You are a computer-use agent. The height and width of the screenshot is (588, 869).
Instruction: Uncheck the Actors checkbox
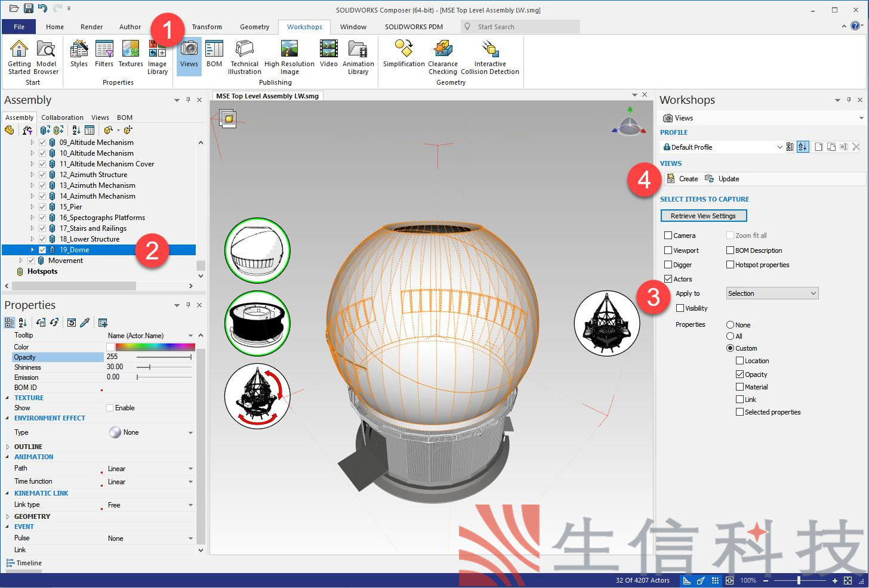[x=668, y=279]
